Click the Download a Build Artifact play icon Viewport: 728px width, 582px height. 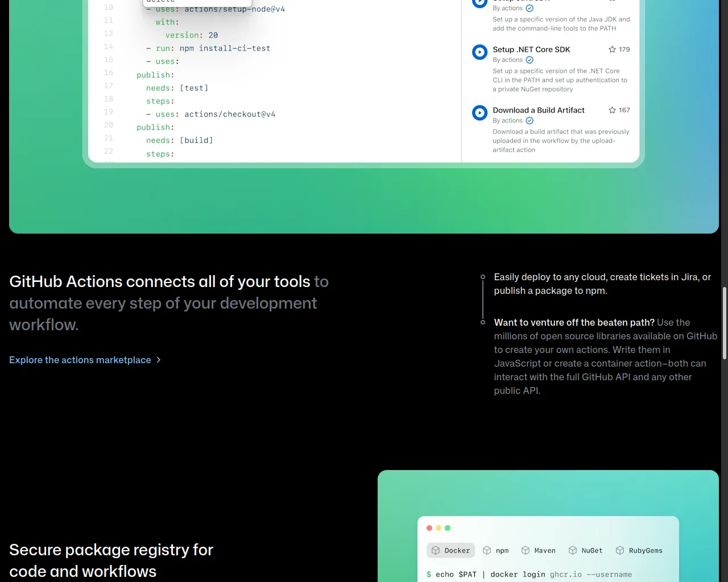pos(479,113)
